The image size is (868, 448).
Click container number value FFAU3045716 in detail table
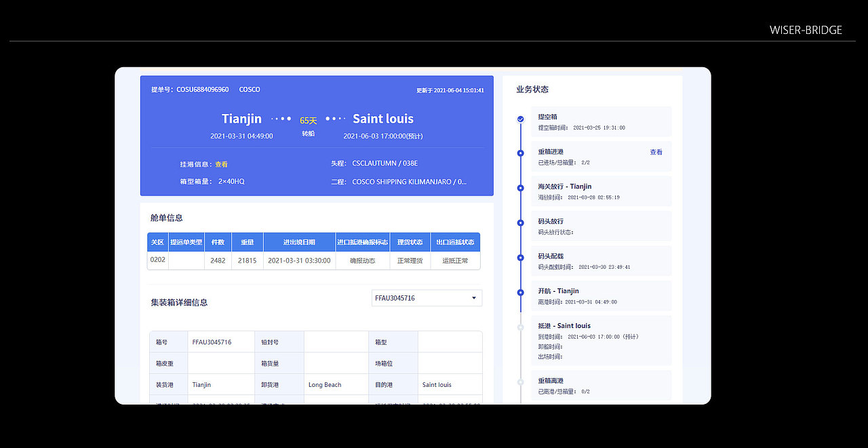(x=212, y=342)
